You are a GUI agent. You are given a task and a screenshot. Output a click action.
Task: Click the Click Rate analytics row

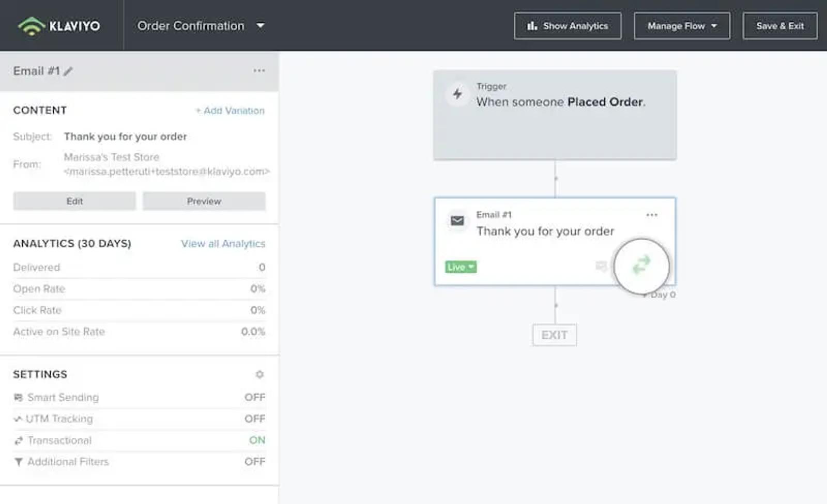(139, 310)
